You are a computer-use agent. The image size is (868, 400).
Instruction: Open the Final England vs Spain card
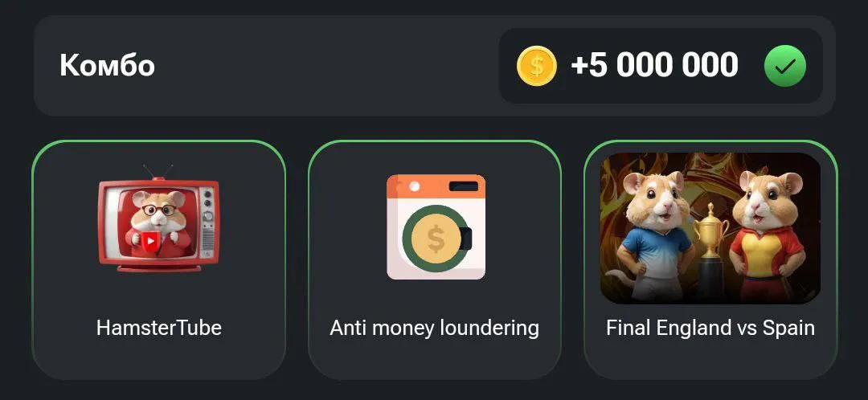(710, 259)
